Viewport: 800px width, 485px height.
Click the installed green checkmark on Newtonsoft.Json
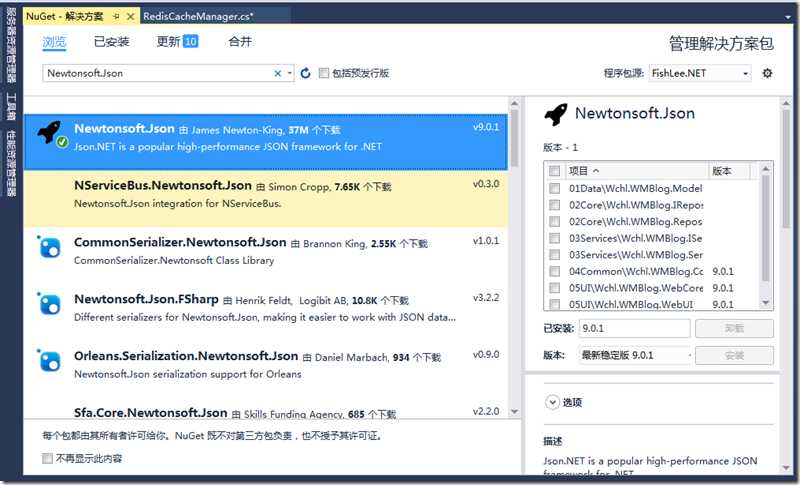click(62, 142)
